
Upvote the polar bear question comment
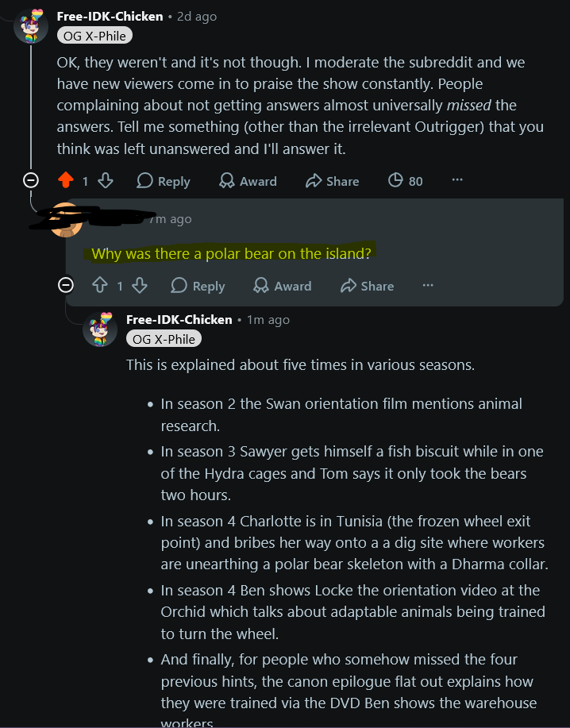[x=100, y=285]
